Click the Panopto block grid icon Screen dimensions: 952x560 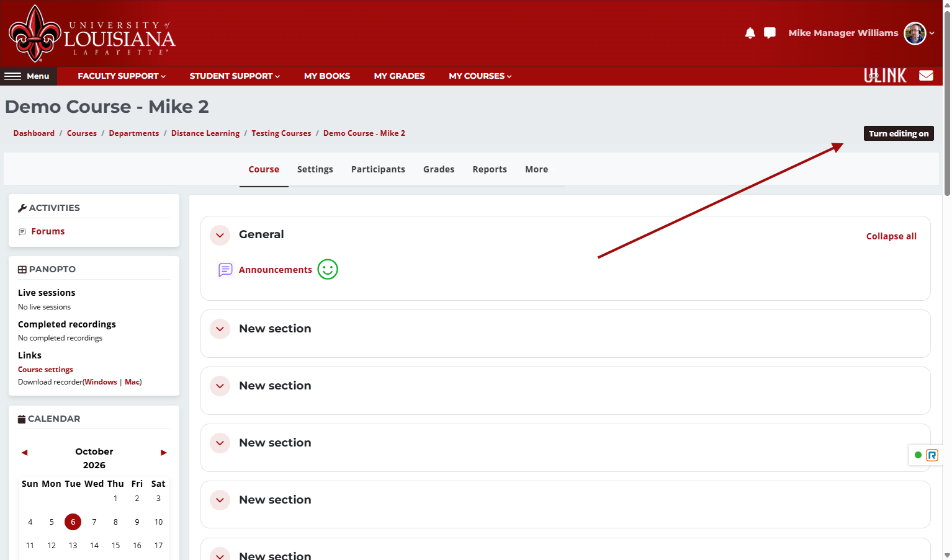point(22,270)
